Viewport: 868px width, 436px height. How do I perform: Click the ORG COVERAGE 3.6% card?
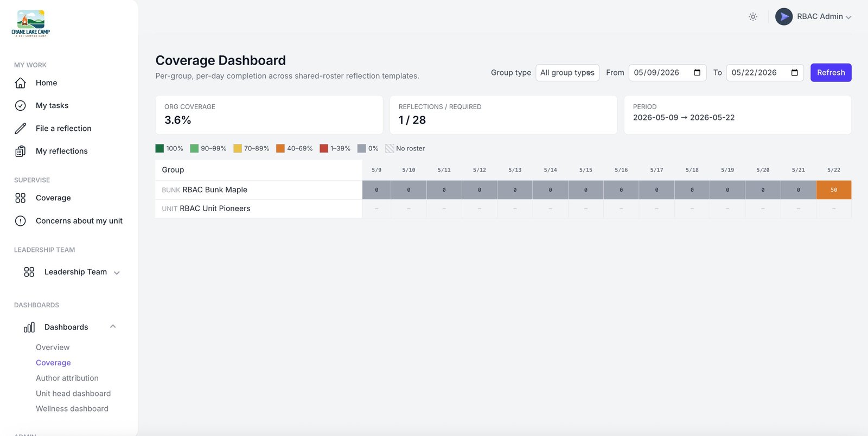(x=269, y=115)
